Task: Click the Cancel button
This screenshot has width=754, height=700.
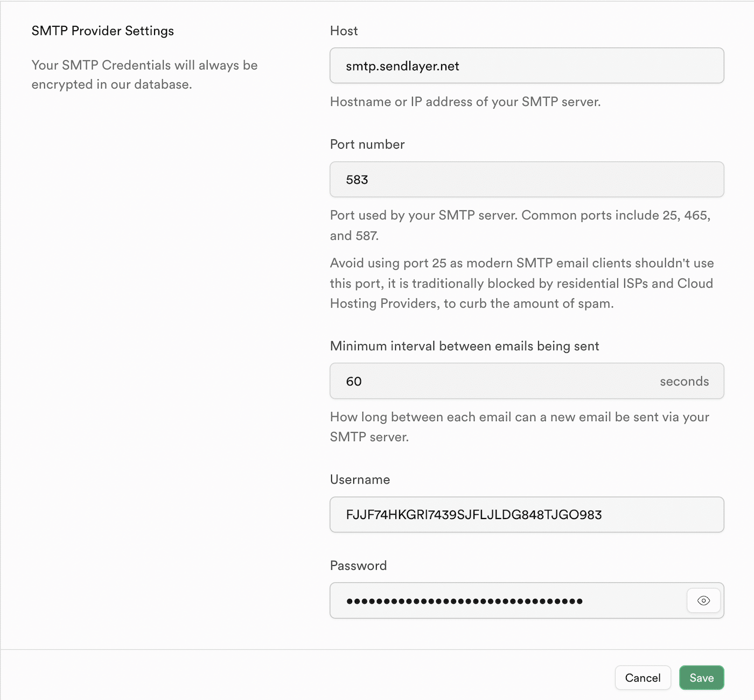Action: 643,678
